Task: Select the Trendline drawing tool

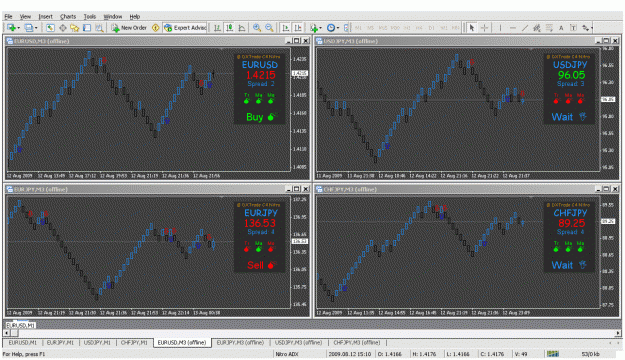Action: click(x=525, y=28)
